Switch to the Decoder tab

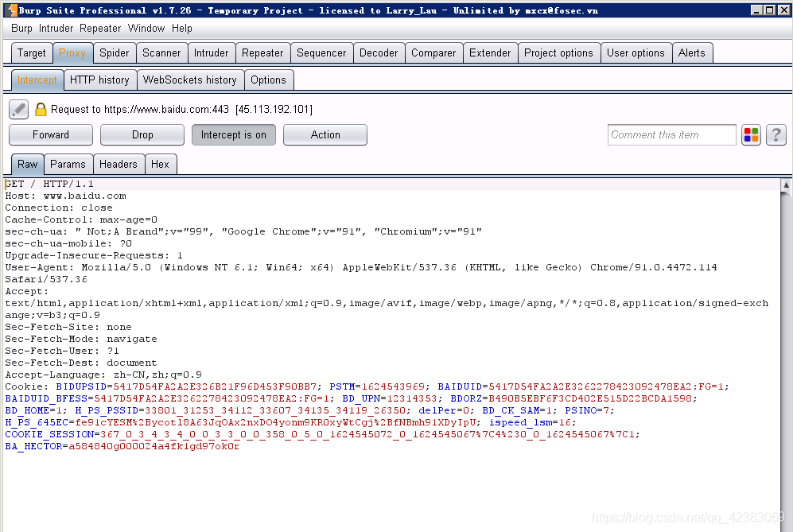[x=379, y=53]
